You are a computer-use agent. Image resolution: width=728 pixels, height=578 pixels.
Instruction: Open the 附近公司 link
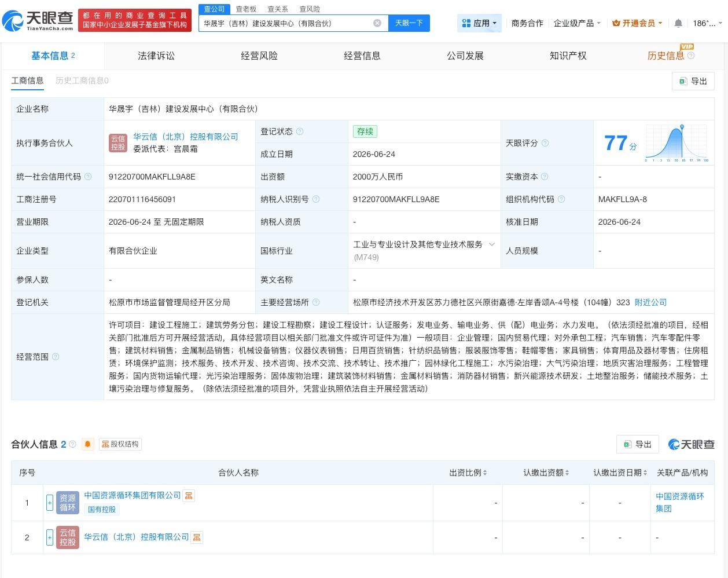pos(650,302)
